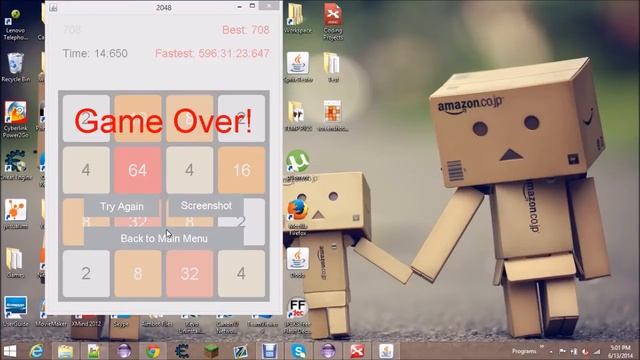Open the Recycle Bin desktop icon
This screenshot has width=640, height=360.
(x=15, y=68)
